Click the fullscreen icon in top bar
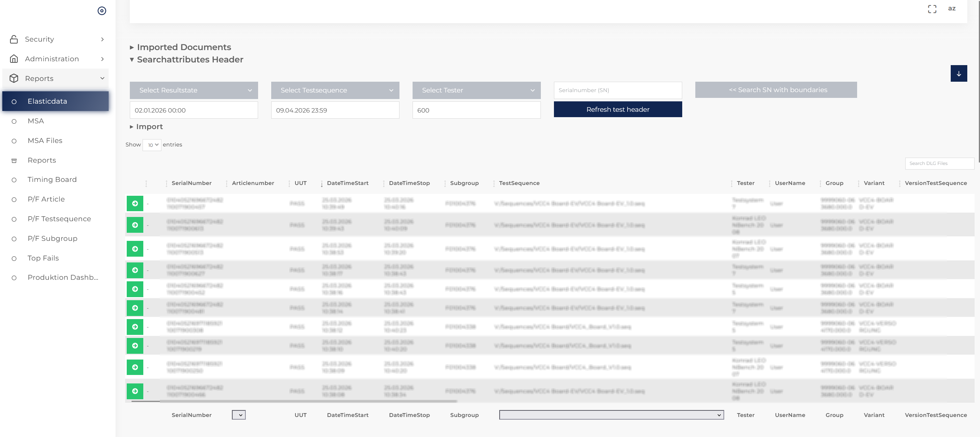The height and width of the screenshot is (437, 980). point(932,9)
